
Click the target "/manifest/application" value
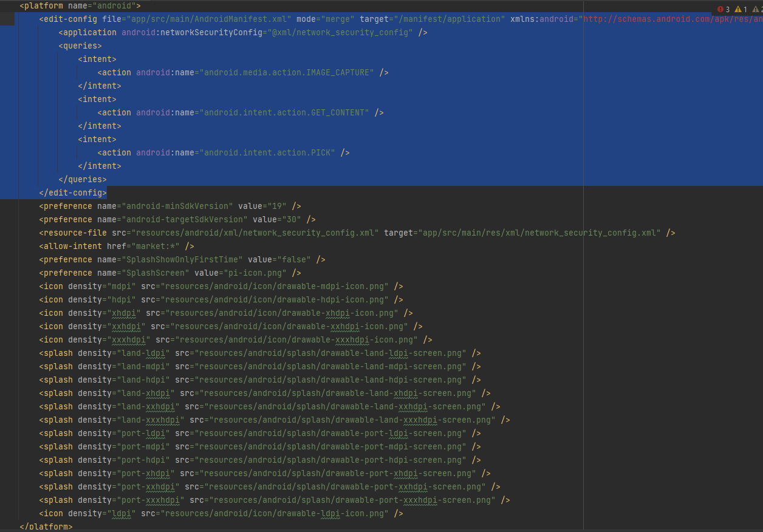click(x=449, y=19)
